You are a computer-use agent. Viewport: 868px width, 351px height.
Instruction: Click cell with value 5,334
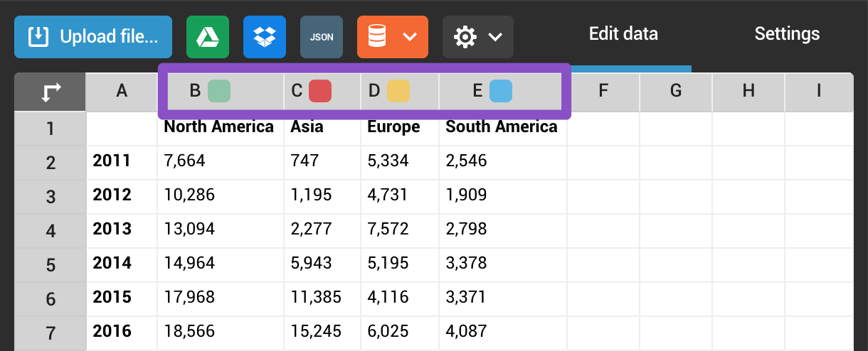coord(400,163)
